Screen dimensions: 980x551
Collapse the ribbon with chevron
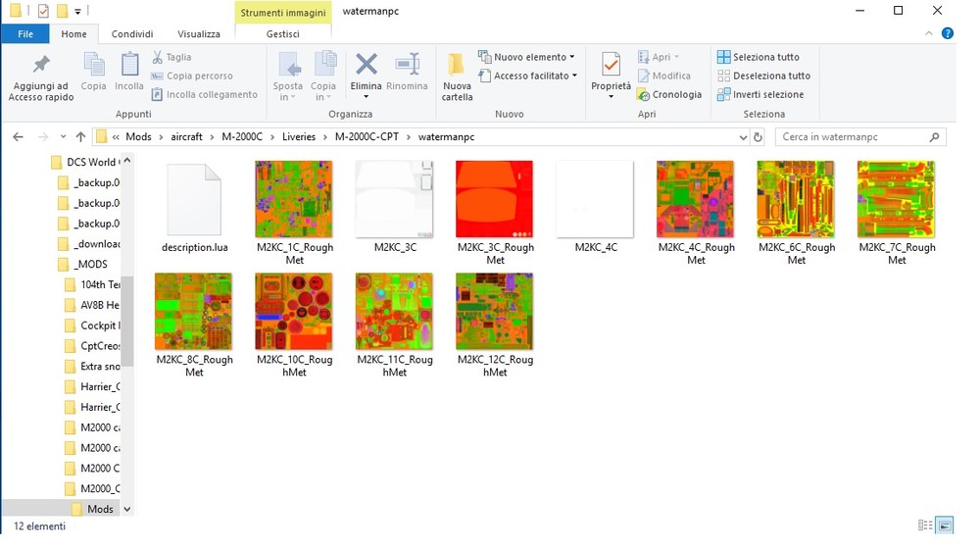click(x=929, y=33)
